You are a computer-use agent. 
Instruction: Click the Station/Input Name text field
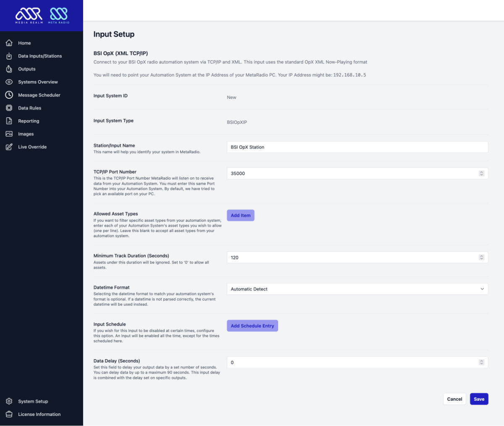[357, 147]
